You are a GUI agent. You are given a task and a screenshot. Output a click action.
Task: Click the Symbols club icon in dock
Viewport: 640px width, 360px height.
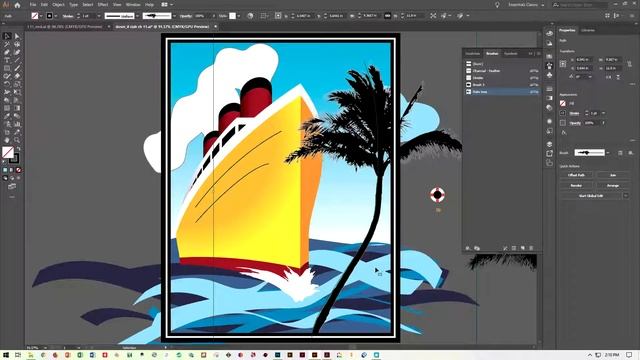pos(549,75)
